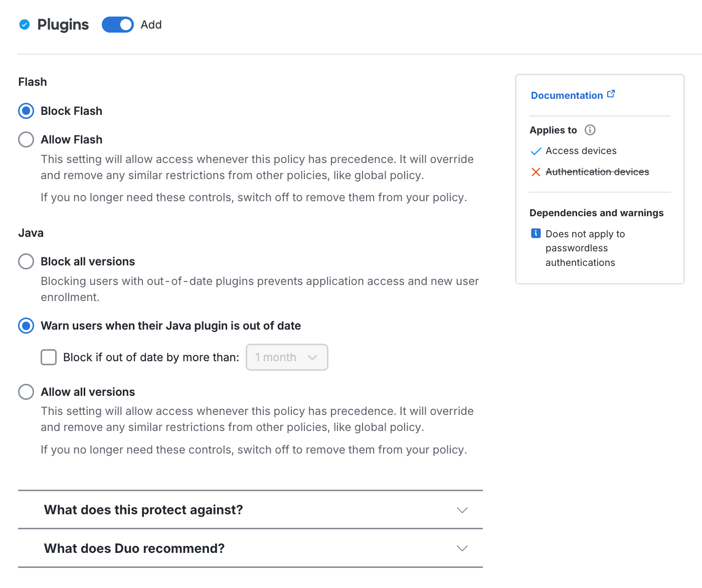
Task: Open the 1 month dropdown
Action: [x=287, y=357]
